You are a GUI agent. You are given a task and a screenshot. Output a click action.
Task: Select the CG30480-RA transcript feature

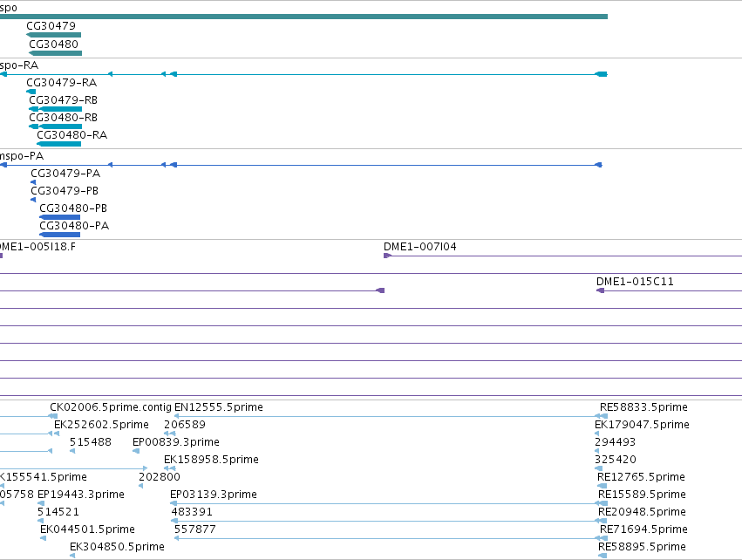pos(59,144)
